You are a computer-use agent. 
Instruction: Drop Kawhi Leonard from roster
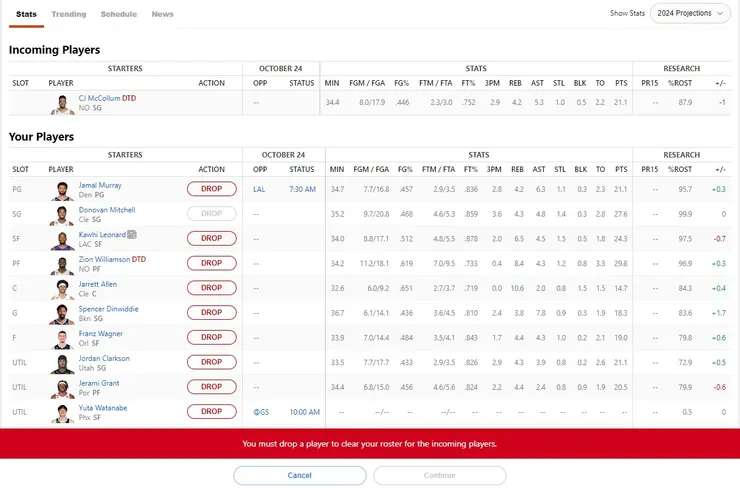pos(211,238)
